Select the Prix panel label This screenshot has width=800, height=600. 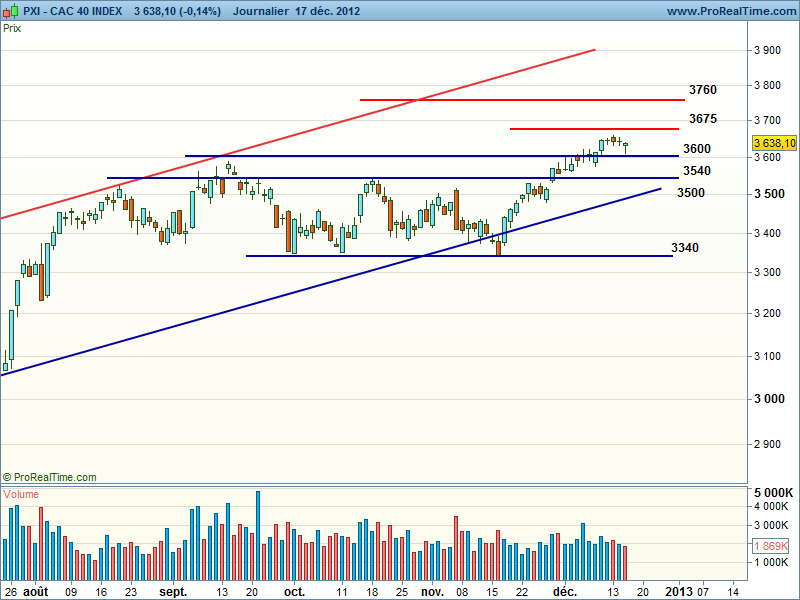(13, 28)
